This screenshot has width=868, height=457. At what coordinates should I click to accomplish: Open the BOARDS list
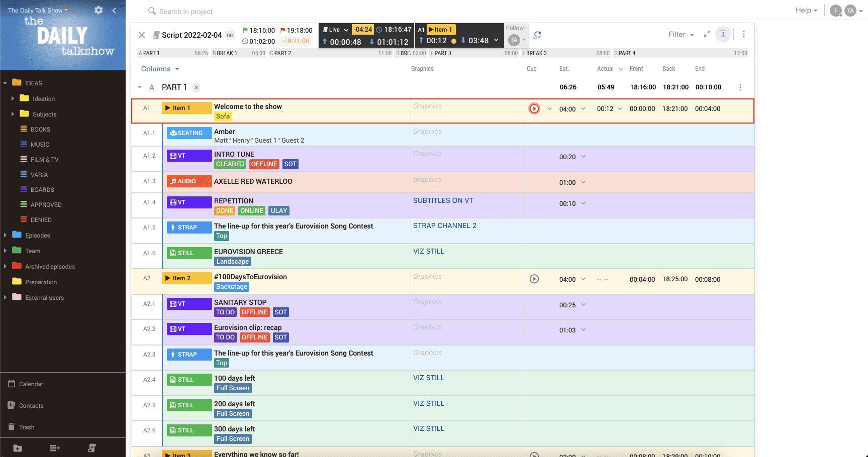click(x=42, y=190)
